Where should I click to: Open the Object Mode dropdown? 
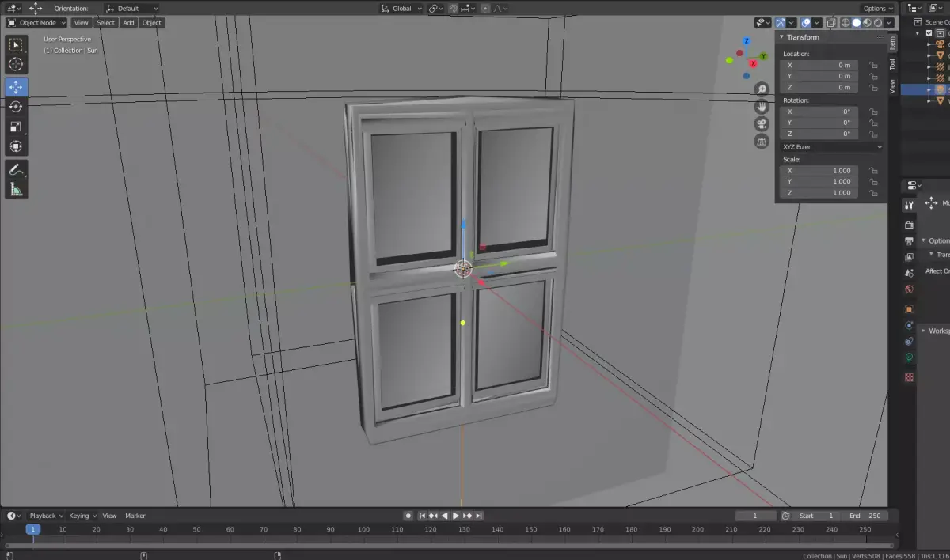(37, 23)
